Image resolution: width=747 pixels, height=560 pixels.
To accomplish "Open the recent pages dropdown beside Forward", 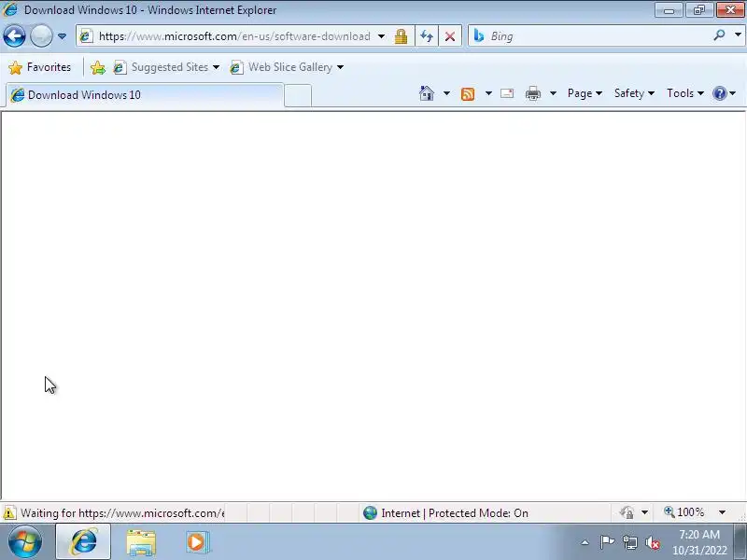I will (62, 36).
